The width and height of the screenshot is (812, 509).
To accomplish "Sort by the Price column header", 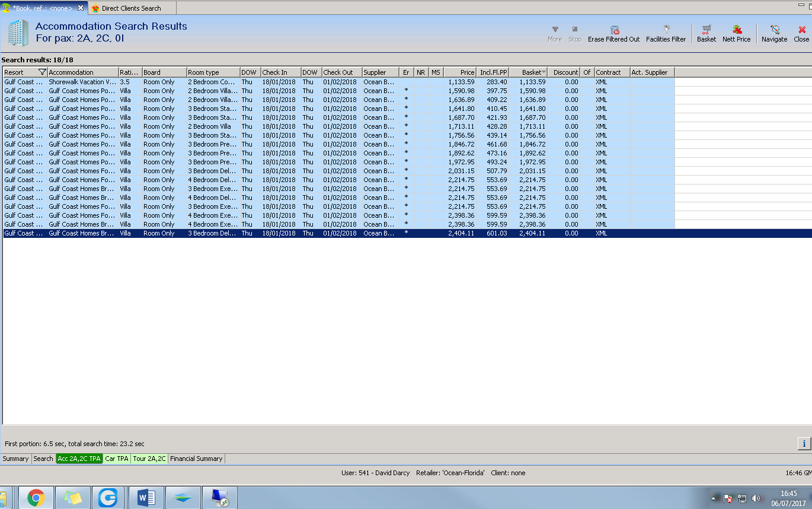I will (461, 72).
